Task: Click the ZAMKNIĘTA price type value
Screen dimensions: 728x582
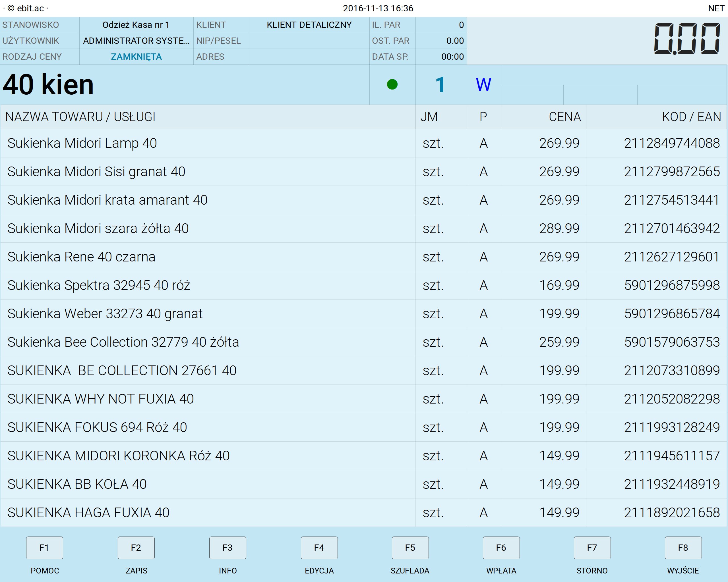Action: point(136,57)
